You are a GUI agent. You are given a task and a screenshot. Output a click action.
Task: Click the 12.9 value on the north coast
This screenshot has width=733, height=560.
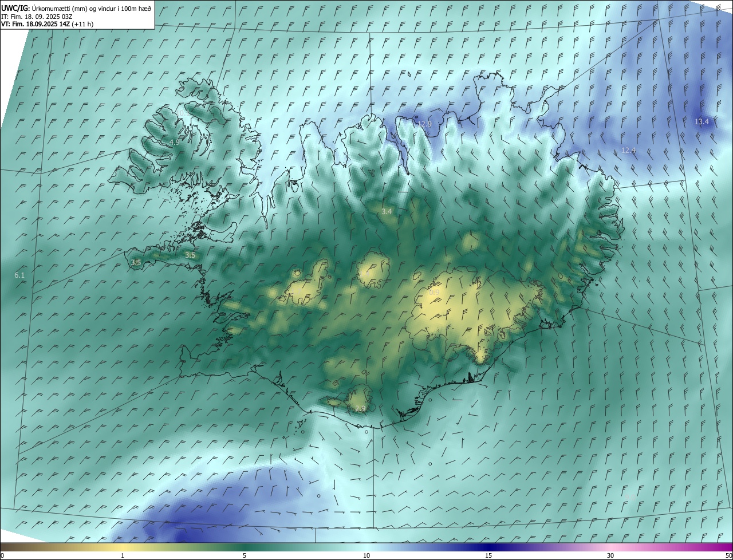[424, 124]
